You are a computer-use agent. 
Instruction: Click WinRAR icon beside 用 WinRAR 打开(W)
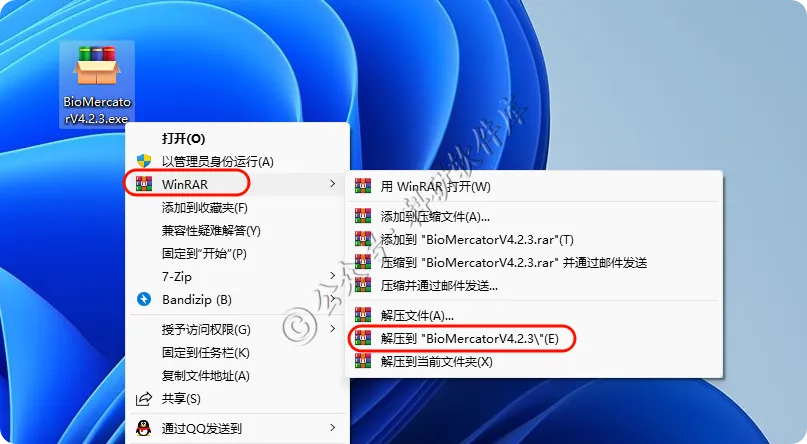[x=363, y=186]
